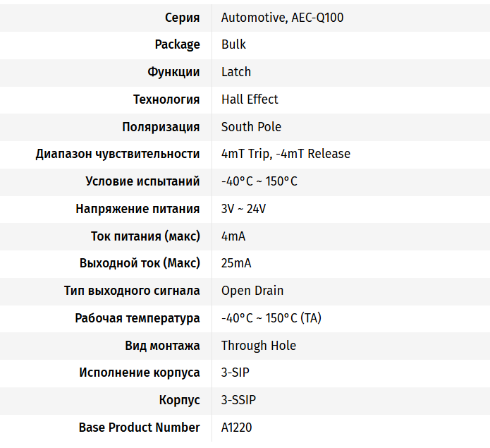
Task: Click the 'Automotive, AEC-Q100' series value
Action: 282,18
